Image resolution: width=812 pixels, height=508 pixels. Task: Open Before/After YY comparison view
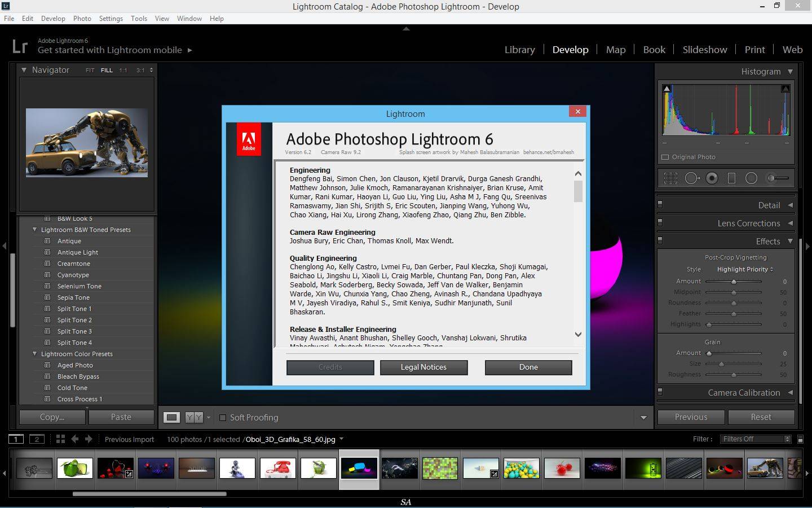[x=194, y=417]
